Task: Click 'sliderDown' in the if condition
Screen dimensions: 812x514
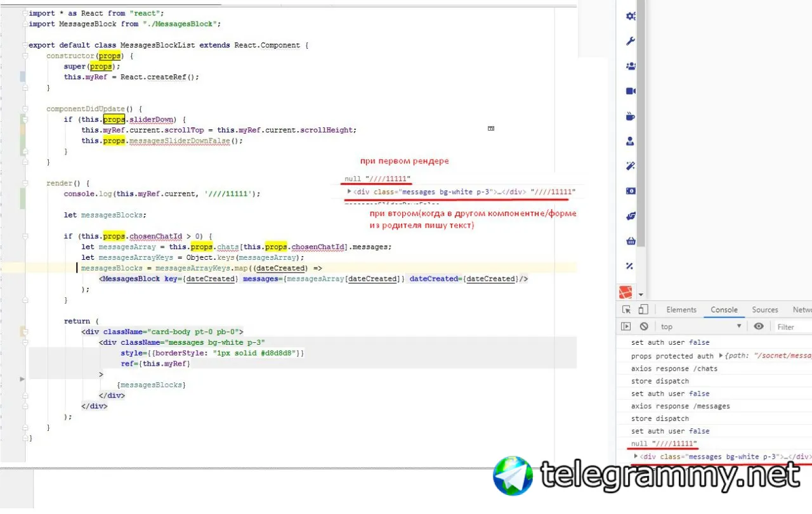Action: [151, 120]
